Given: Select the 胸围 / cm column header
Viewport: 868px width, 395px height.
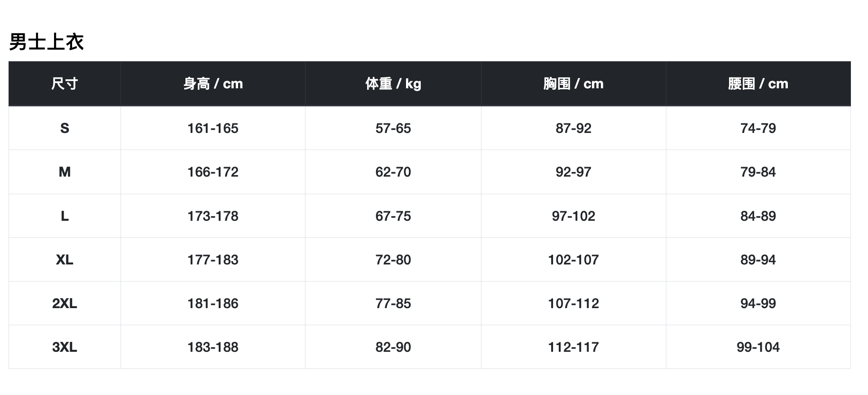Looking at the screenshot, I should [573, 84].
